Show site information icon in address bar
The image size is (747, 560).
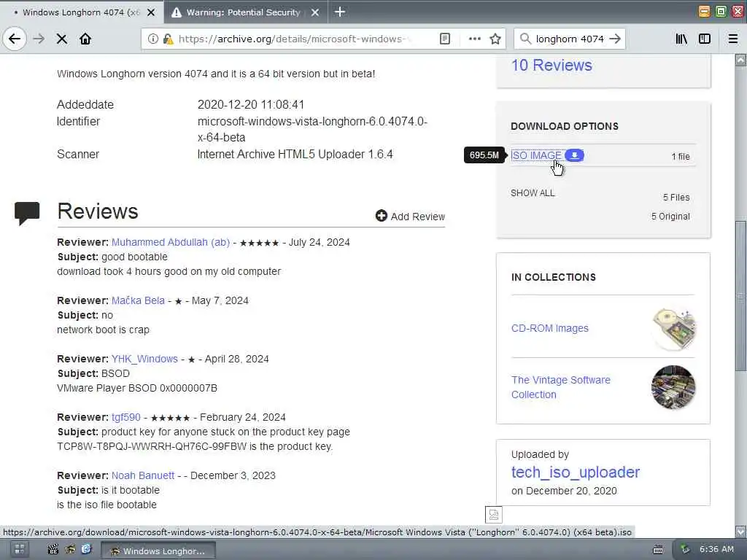152,39
